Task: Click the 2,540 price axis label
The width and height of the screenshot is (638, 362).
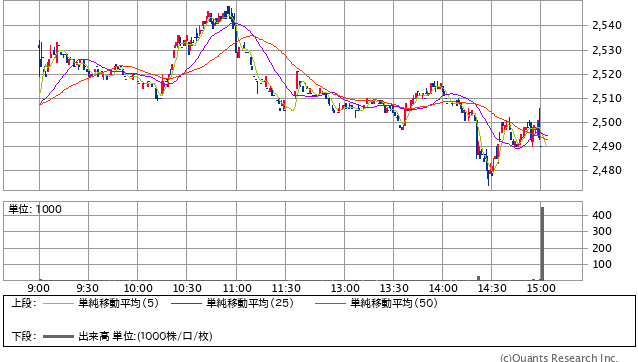Action: 607,26
